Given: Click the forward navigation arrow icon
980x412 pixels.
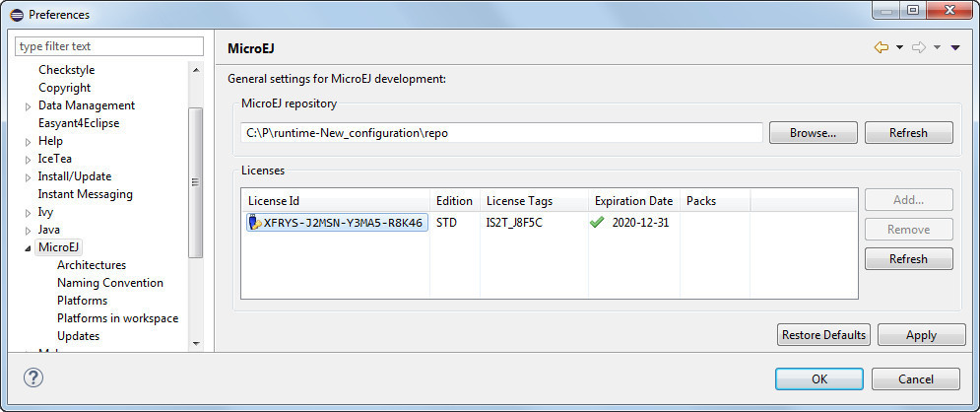Looking at the screenshot, I should click(919, 48).
